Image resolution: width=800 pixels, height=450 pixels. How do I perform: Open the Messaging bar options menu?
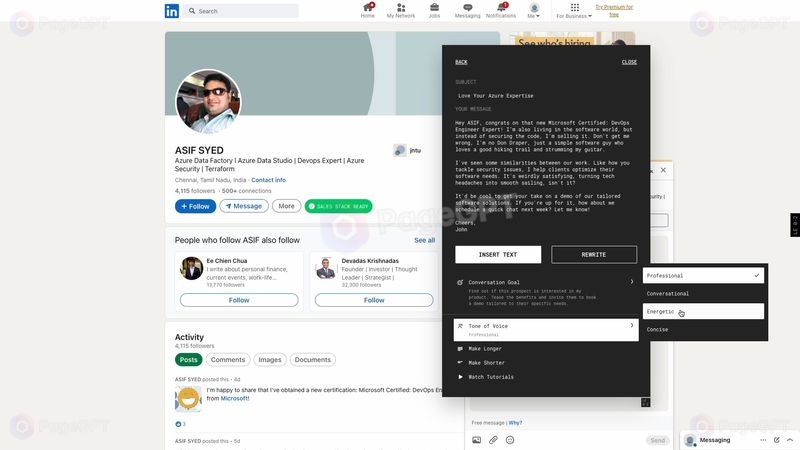[x=763, y=440]
